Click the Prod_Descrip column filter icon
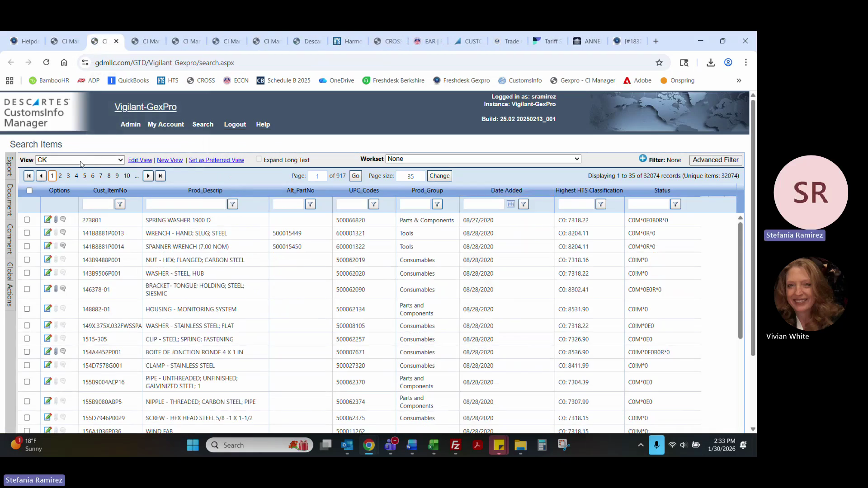 click(x=232, y=204)
